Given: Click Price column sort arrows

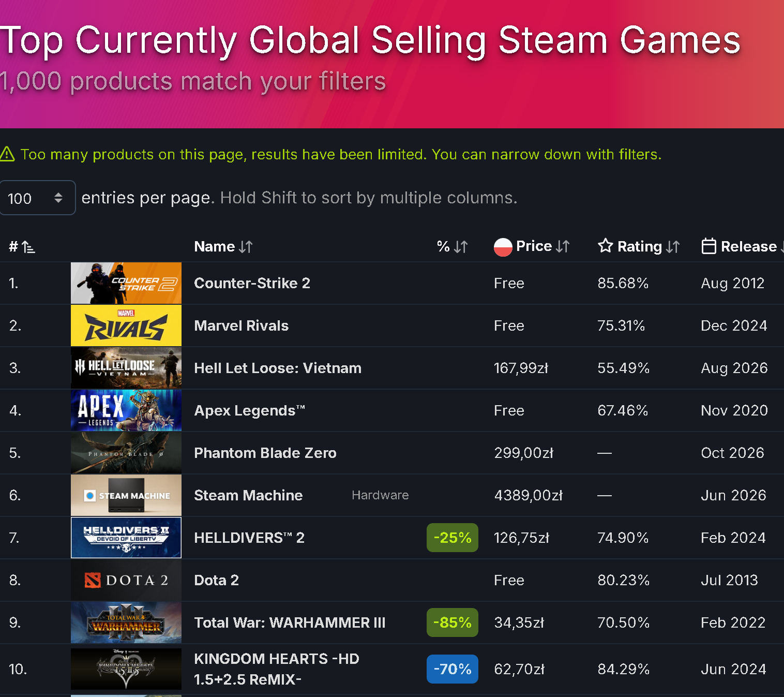Looking at the screenshot, I should coord(563,247).
